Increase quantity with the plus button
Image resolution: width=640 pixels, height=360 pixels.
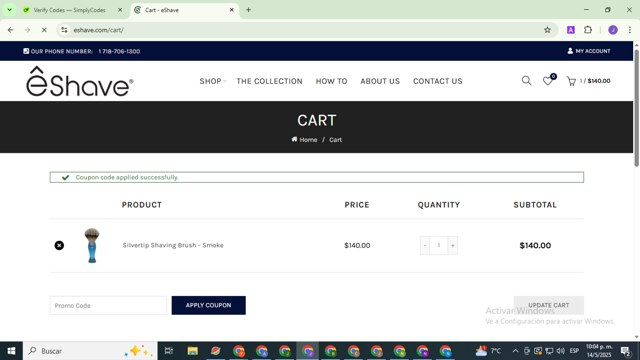tap(452, 245)
